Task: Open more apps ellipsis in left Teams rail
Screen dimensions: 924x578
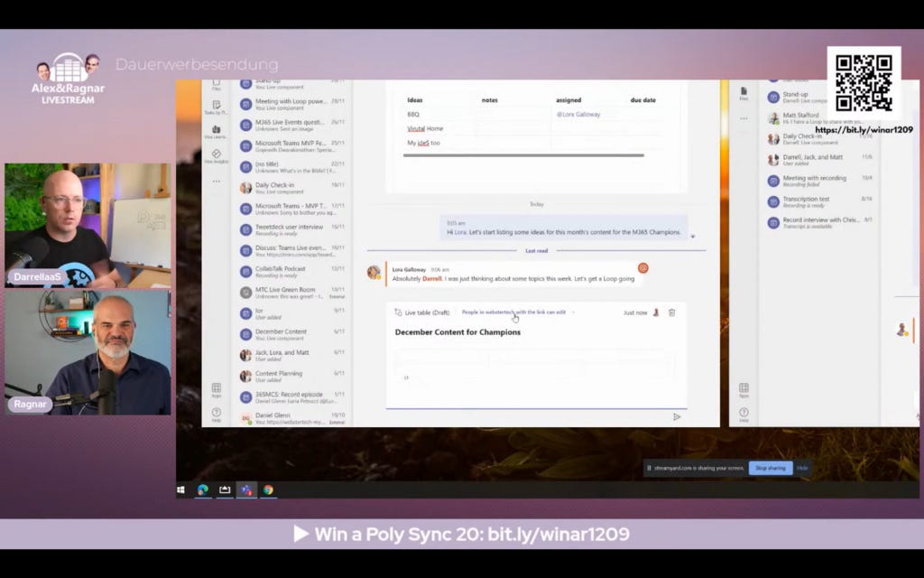Action: coord(217,181)
